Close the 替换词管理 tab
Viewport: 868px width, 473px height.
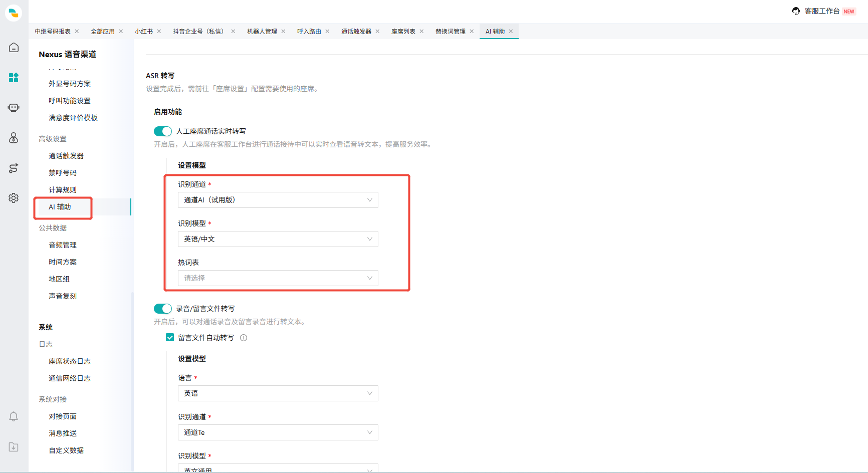coord(472,31)
